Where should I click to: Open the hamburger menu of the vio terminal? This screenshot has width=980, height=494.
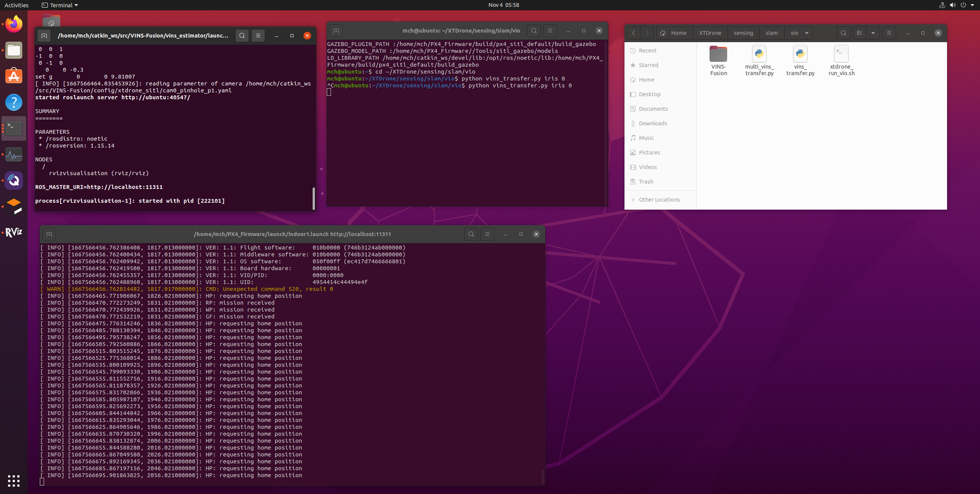click(x=550, y=31)
